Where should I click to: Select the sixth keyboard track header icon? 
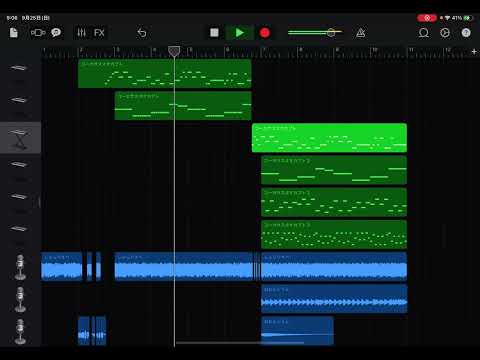pyautogui.click(x=19, y=229)
